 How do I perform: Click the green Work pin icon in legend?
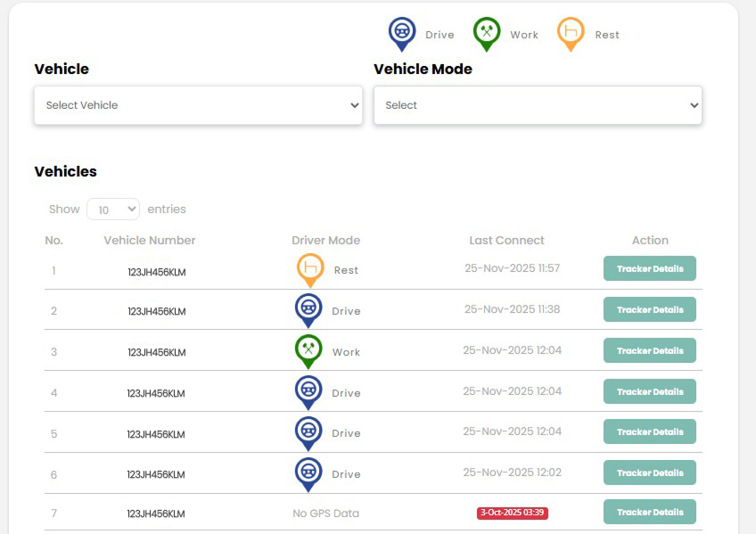tap(487, 34)
